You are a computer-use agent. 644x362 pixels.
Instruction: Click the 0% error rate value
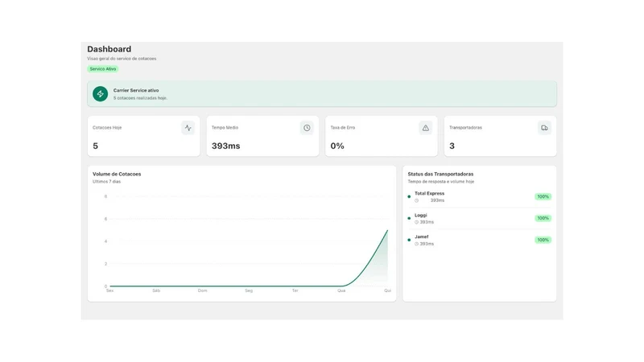(x=337, y=146)
